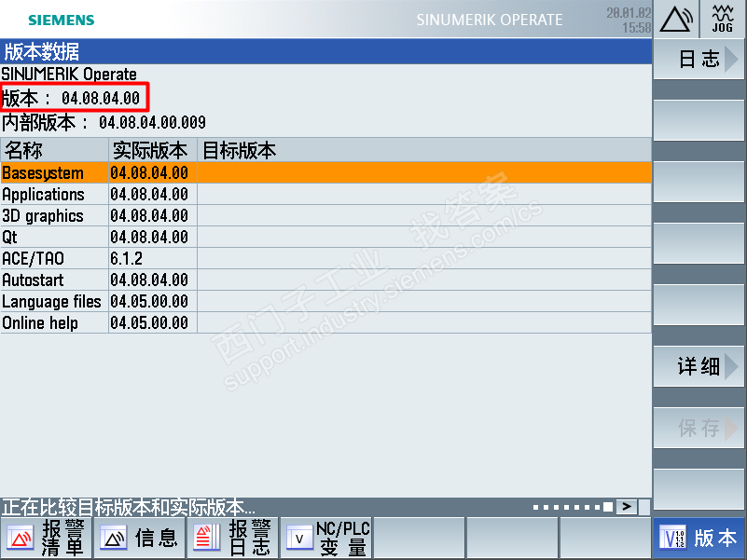Image resolution: width=747 pixels, height=560 pixels.
Task: Select the ACE/TAO row
Action: click(x=325, y=258)
